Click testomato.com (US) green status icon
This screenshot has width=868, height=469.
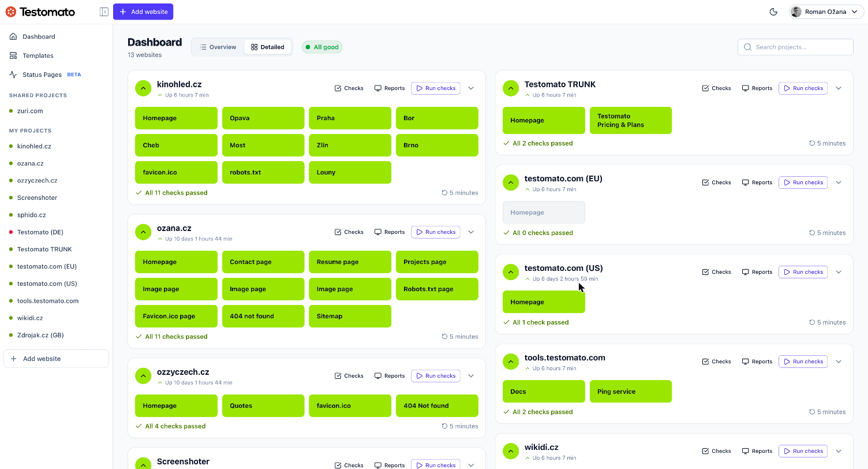[511, 272]
